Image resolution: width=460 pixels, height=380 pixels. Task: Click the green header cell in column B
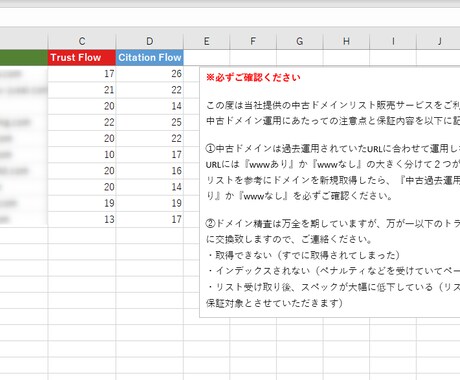pyautogui.click(x=24, y=57)
